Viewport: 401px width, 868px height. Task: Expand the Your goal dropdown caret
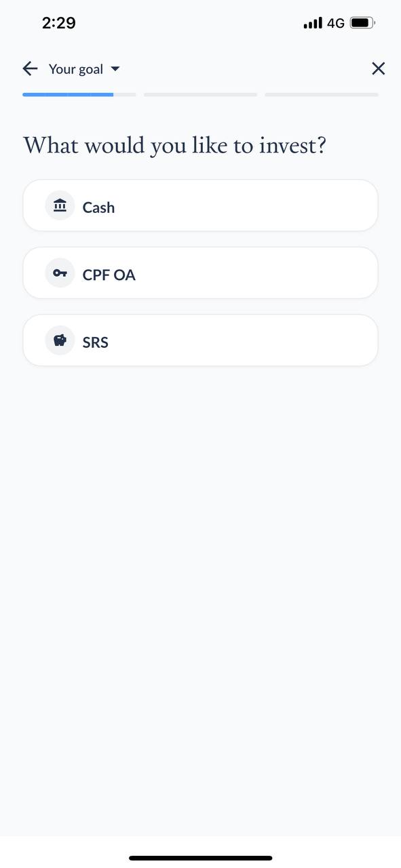coord(115,69)
